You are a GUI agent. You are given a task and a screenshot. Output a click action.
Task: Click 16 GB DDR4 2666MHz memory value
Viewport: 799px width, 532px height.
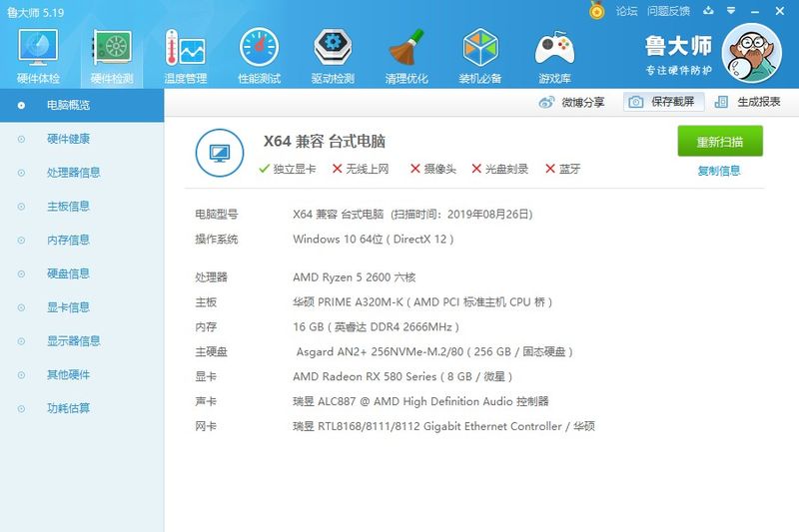pyautogui.click(x=376, y=326)
